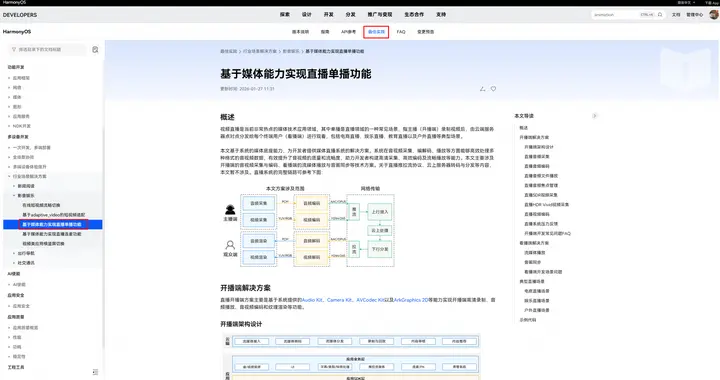Screen dimensions: 720x380
Task: Jump to 示例代码 in the outline
Action: (x=528, y=320)
